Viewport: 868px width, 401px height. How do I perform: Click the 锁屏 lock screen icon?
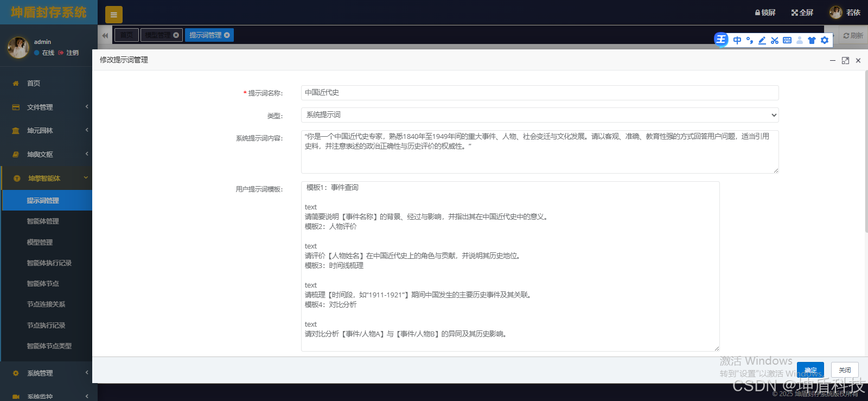757,12
